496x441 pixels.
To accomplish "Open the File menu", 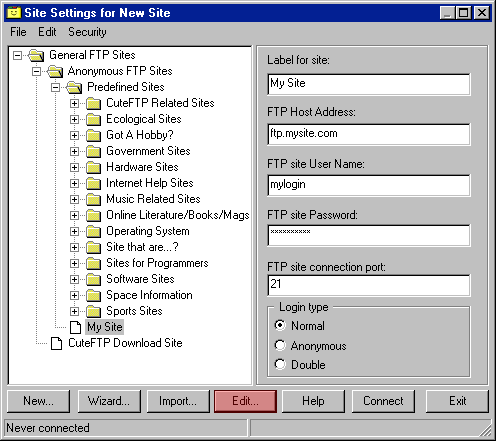I will (x=18, y=32).
